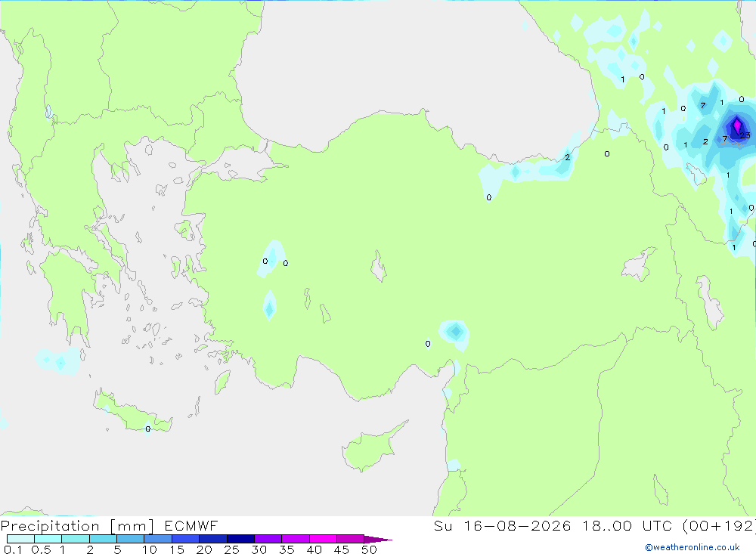Image resolution: width=756 pixels, height=554 pixels.
Task: Click the 35–40 mm purple legend swatch
Action: pos(296,539)
